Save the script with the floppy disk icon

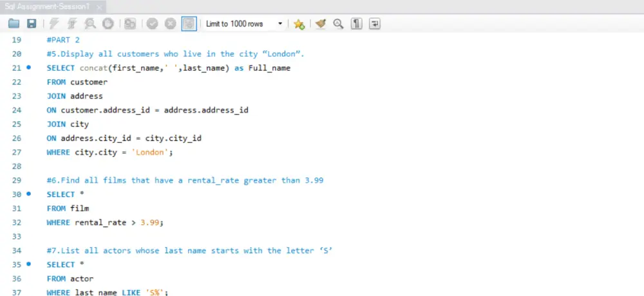click(32, 24)
